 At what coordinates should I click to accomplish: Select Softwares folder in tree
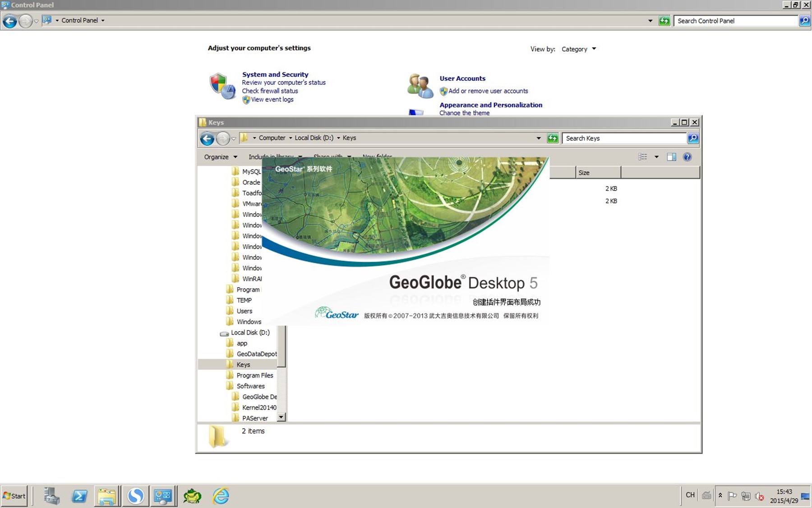(x=250, y=386)
